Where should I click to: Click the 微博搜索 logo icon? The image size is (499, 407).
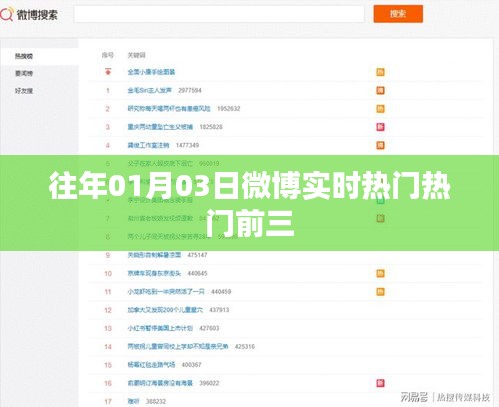pyautogui.click(x=6, y=15)
